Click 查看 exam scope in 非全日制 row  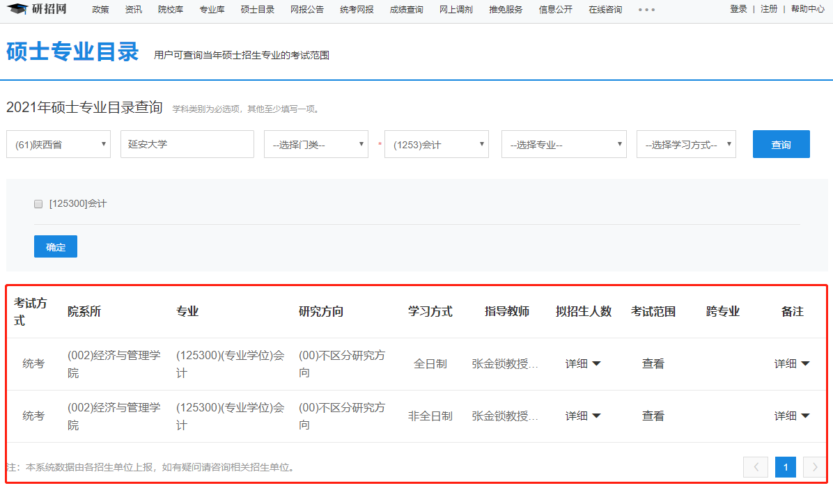click(x=653, y=416)
